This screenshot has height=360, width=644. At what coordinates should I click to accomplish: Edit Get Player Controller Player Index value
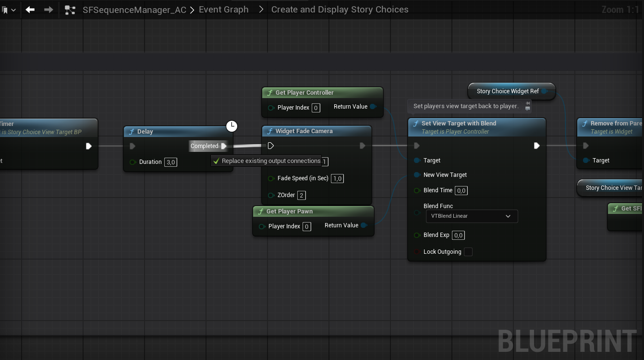click(316, 108)
